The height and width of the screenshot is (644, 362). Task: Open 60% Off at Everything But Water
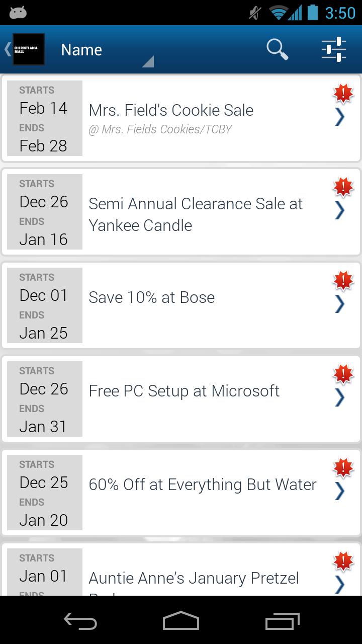tap(203, 485)
